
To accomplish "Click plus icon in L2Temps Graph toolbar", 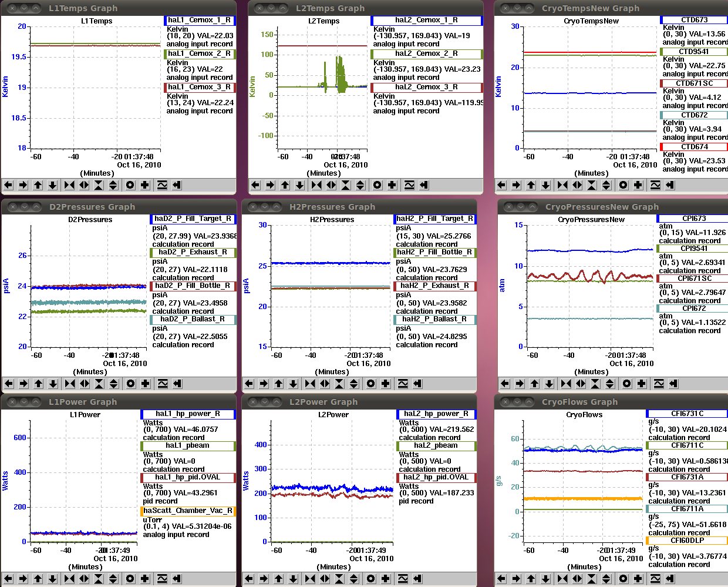I will (392, 185).
